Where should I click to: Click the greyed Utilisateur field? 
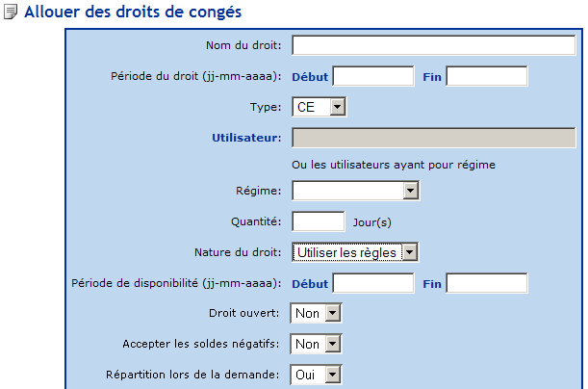pyautogui.click(x=433, y=138)
